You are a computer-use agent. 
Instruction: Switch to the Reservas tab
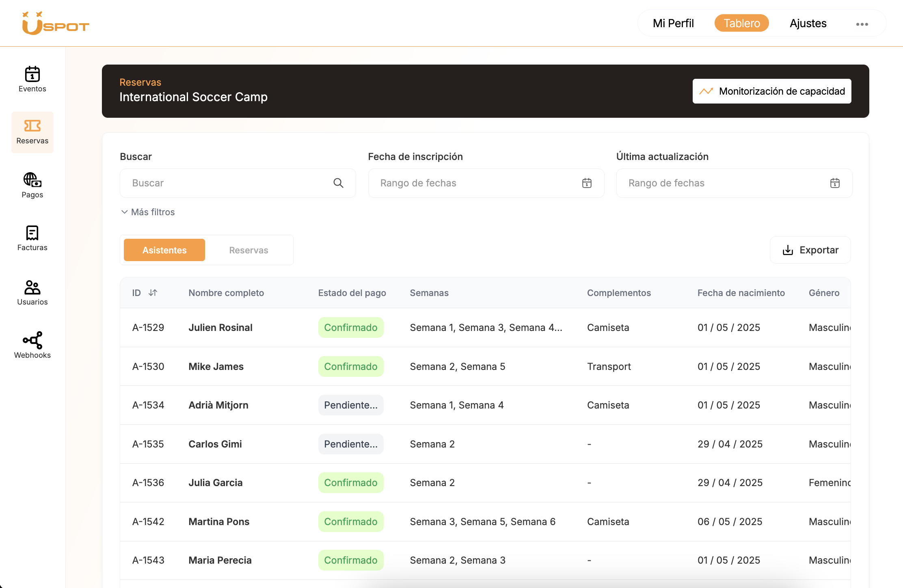point(249,250)
